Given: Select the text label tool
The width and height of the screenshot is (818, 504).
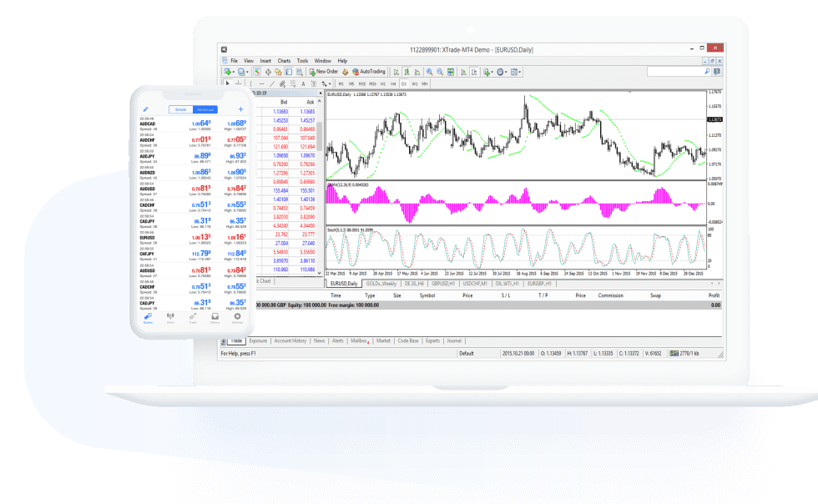Looking at the screenshot, I should click(x=314, y=83).
